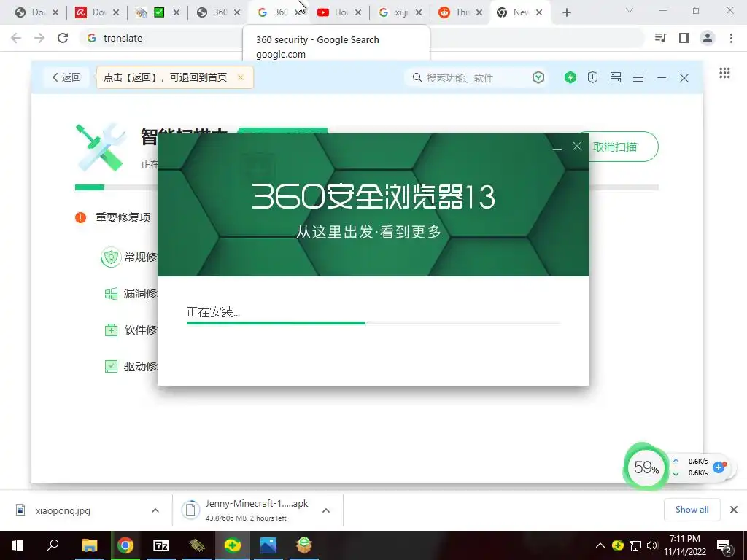The height and width of the screenshot is (560, 747).
Task: Click the shield plus icon in 360 toolbar
Action: tap(592, 77)
